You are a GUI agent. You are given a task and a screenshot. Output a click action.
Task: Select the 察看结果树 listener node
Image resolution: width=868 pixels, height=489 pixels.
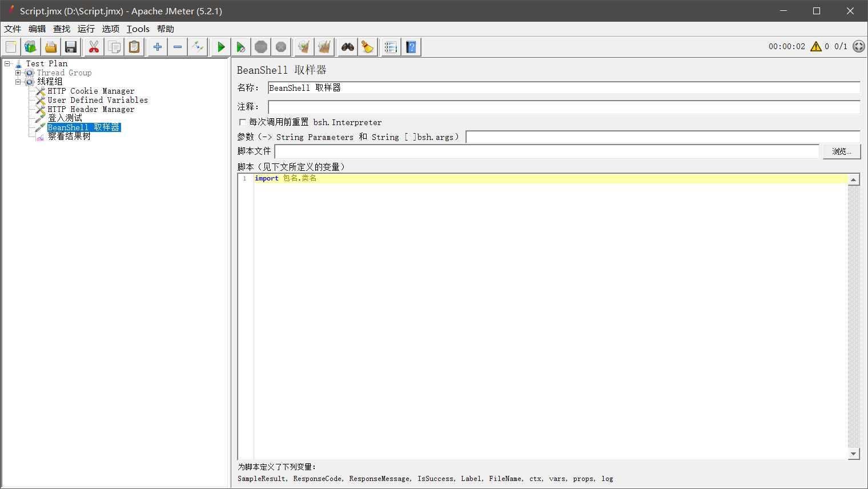point(69,137)
